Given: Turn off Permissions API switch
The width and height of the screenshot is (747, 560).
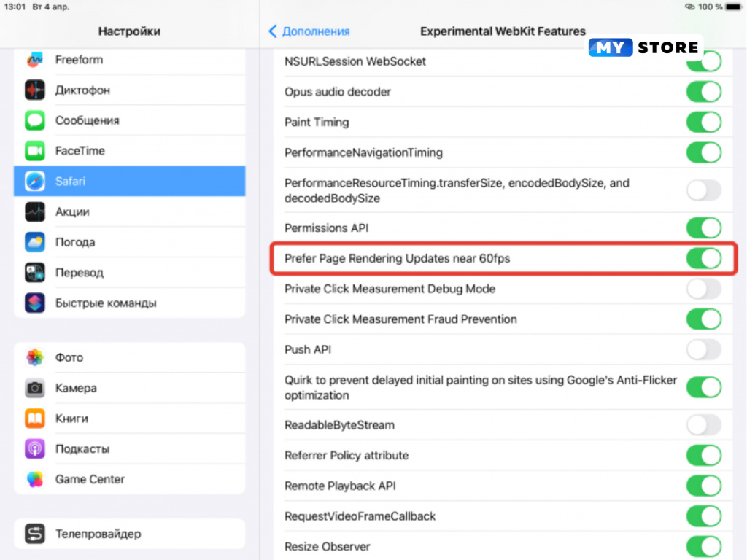Looking at the screenshot, I should click(703, 227).
